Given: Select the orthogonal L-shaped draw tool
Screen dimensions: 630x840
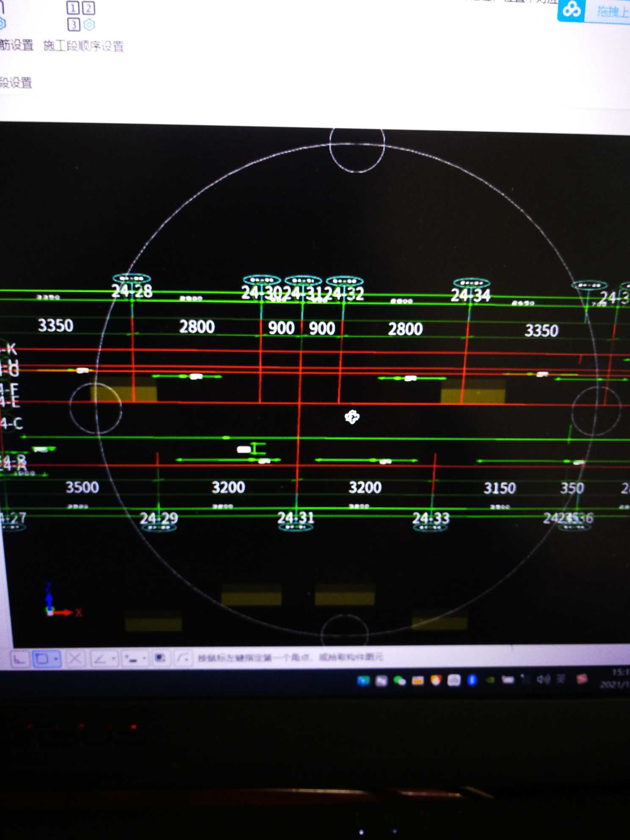Looking at the screenshot, I should tap(19, 659).
